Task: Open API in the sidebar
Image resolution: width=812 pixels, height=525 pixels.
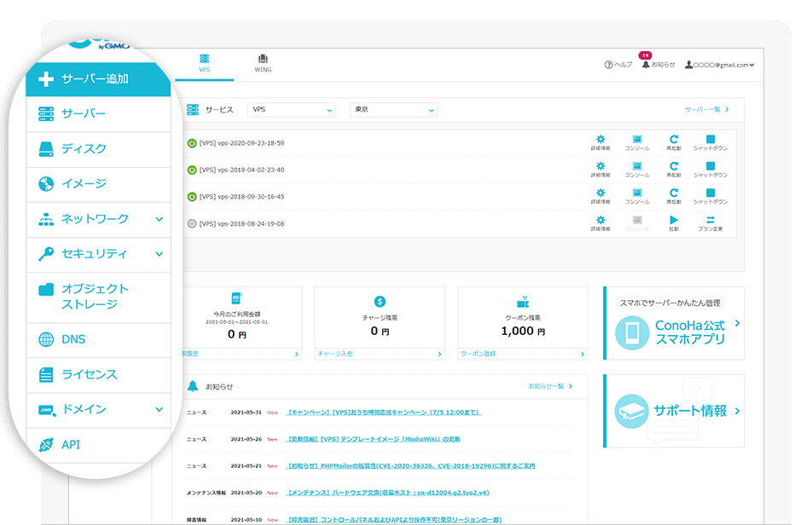Action: click(71, 445)
